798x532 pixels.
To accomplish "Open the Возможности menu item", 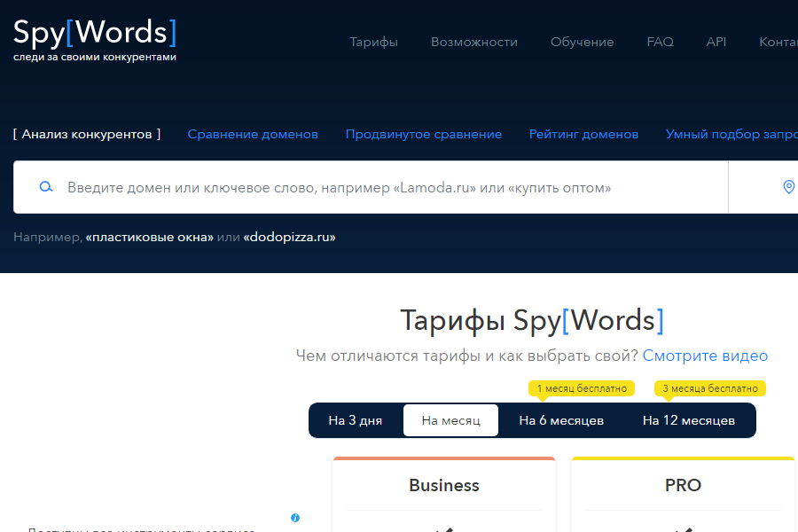I will click(x=473, y=42).
